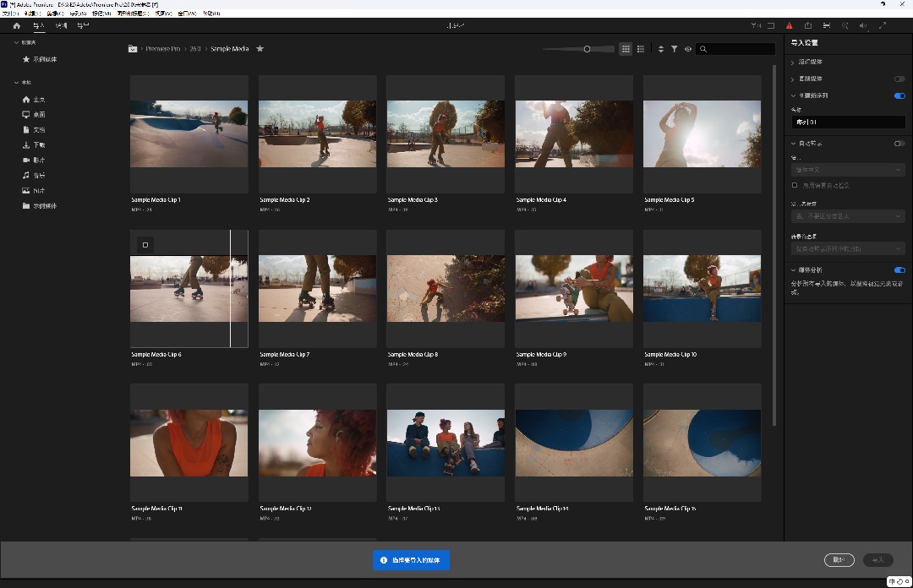The image size is (913, 588).
Task: Open the transcription preference dropdown
Action: (848, 248)
